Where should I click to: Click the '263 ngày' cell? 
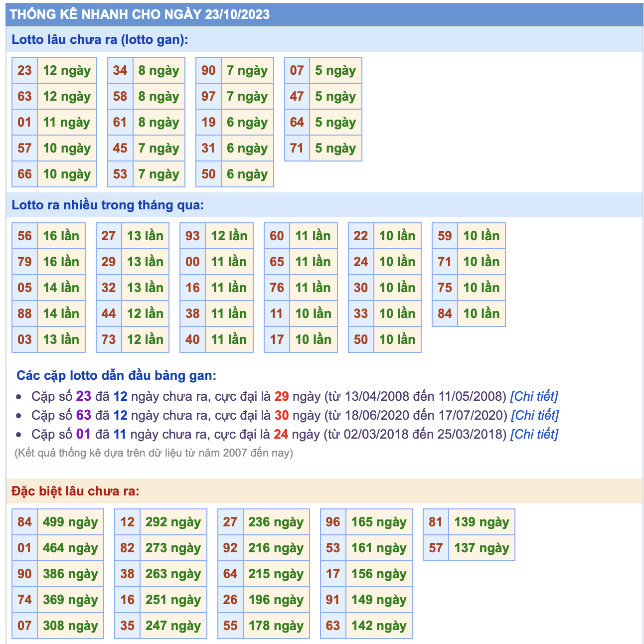(173, 574)
